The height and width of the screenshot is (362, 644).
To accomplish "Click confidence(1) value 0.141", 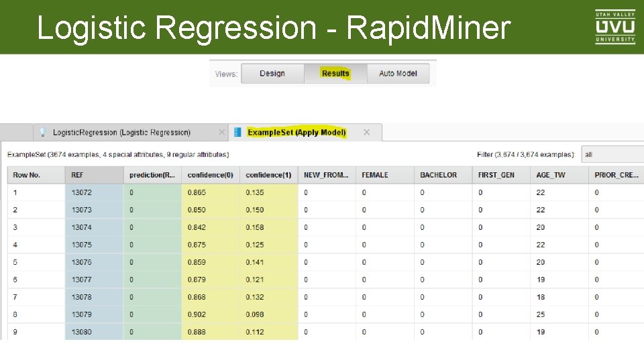I will click(x=268, y=262).
